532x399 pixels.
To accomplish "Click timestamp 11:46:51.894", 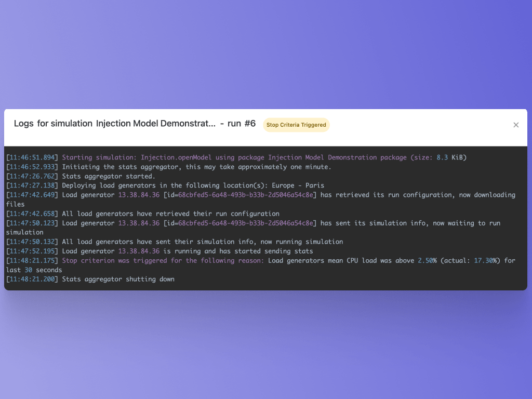I will click(32, 157).
